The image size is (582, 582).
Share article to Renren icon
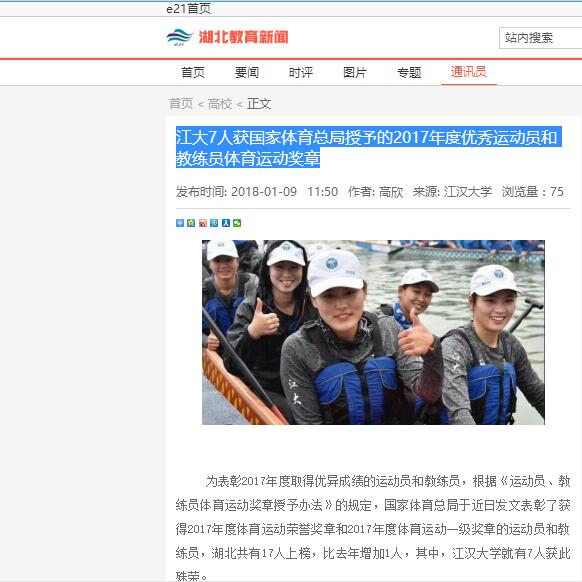click(x=226, y=223)
